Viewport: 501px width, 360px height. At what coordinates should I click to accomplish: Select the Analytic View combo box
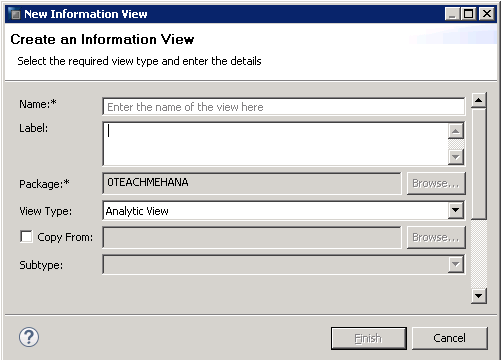(x=283, y=210)
